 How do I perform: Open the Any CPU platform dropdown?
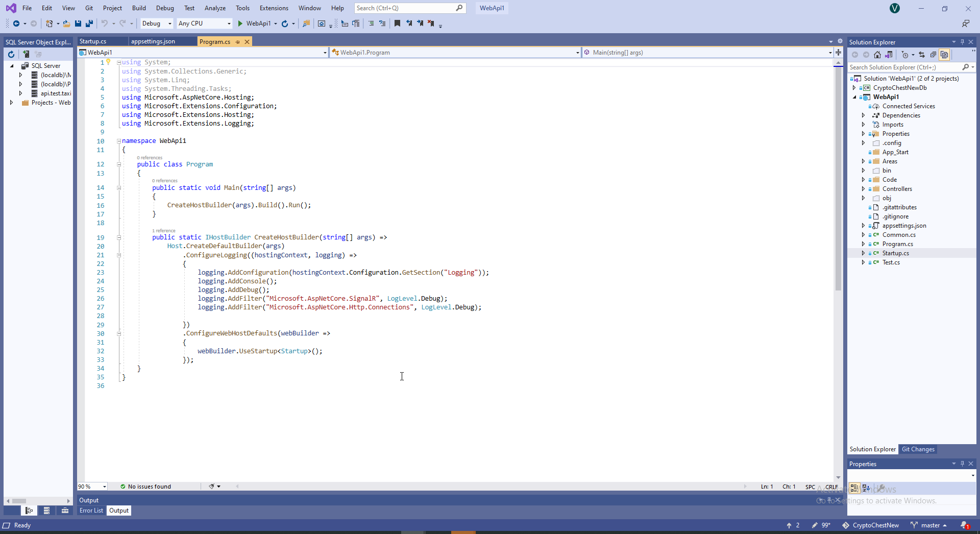pyautogui.click(x=204, y=23)
